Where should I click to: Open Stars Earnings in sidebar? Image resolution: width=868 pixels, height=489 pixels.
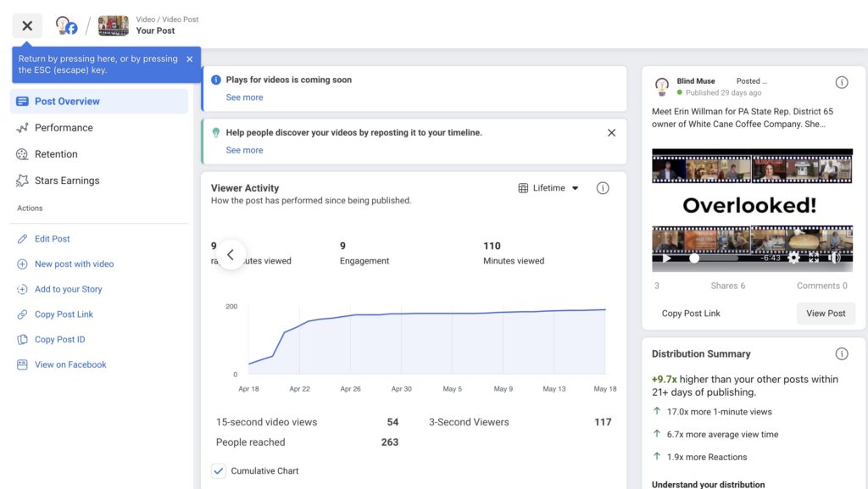67,181
